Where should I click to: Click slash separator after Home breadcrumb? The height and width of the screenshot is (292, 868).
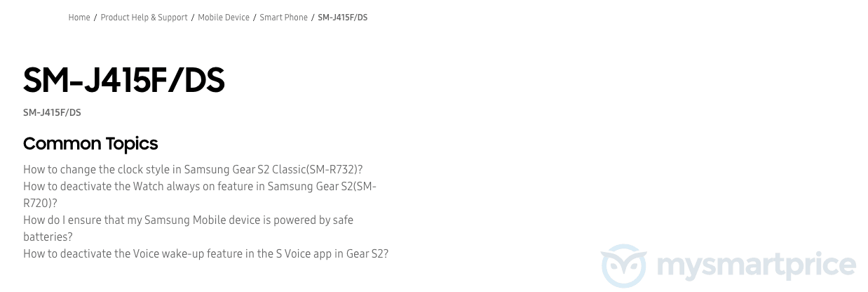[95, 18]
